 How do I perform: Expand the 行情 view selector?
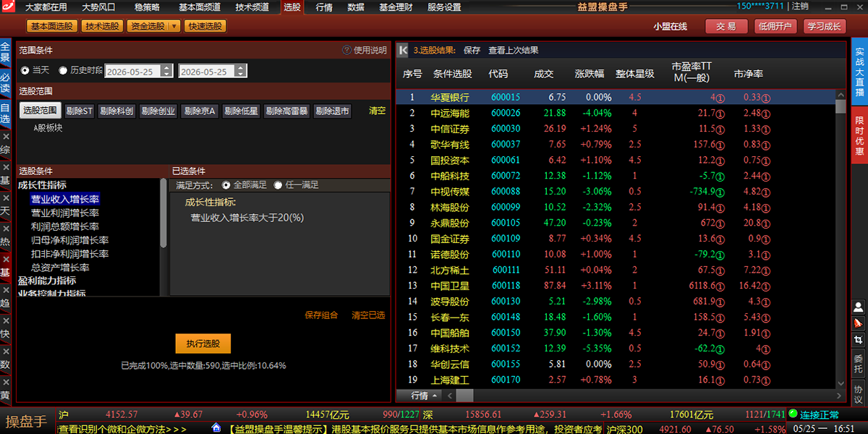[425, 396]
